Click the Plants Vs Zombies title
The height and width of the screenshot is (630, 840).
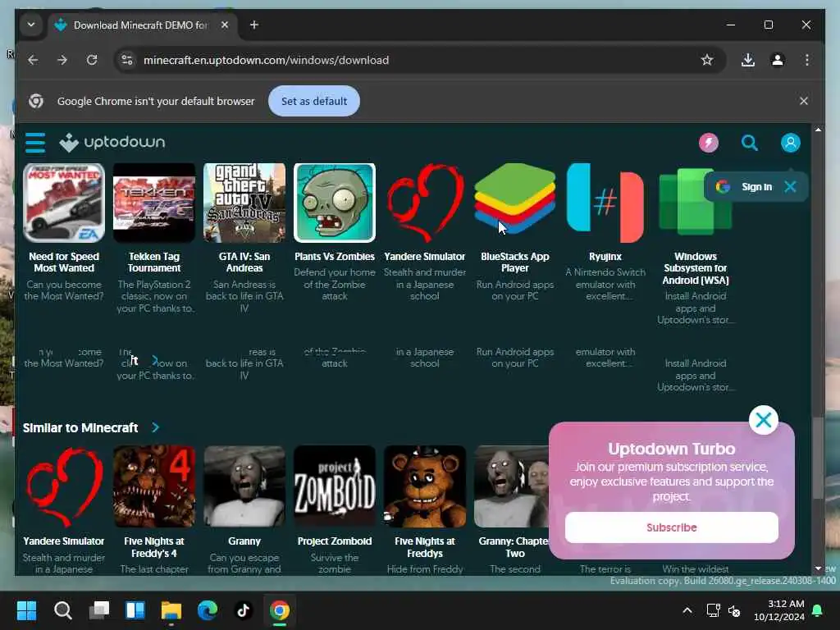coord(335,257)
